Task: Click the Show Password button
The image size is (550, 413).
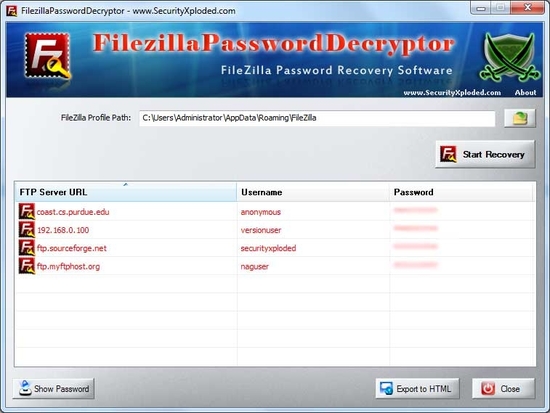Action: point(54,388)
